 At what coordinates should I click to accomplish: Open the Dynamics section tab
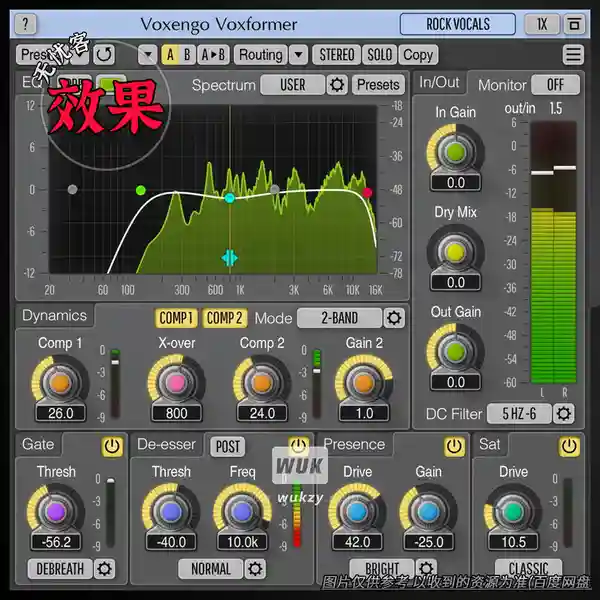pyautogui.click(x=54, y=316)
